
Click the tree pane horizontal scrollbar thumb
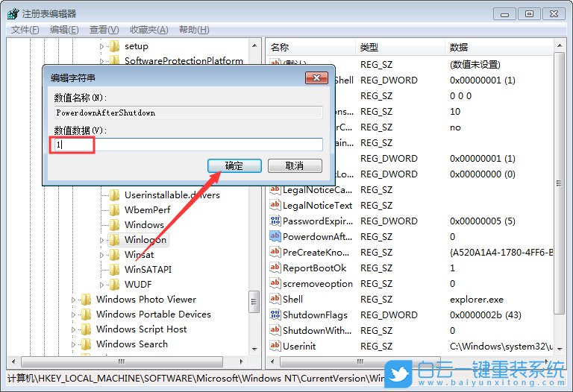(x=122, y=361)
